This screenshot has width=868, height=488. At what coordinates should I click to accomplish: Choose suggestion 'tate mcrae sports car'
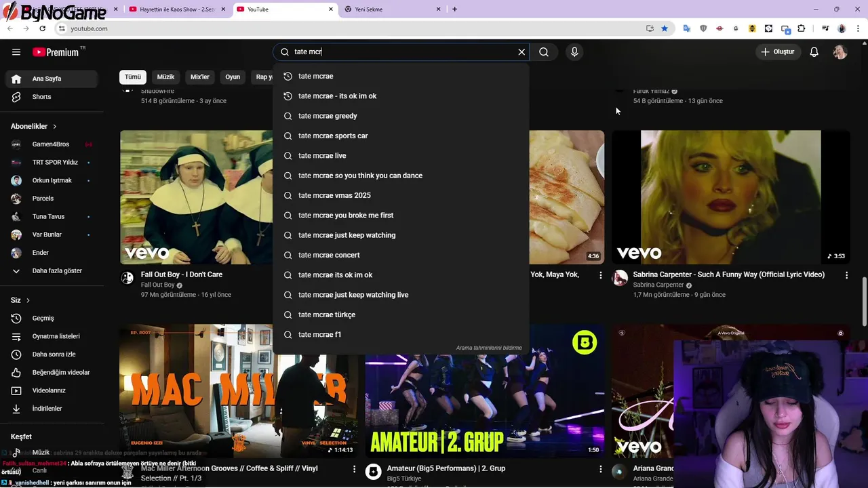[401, 136]
